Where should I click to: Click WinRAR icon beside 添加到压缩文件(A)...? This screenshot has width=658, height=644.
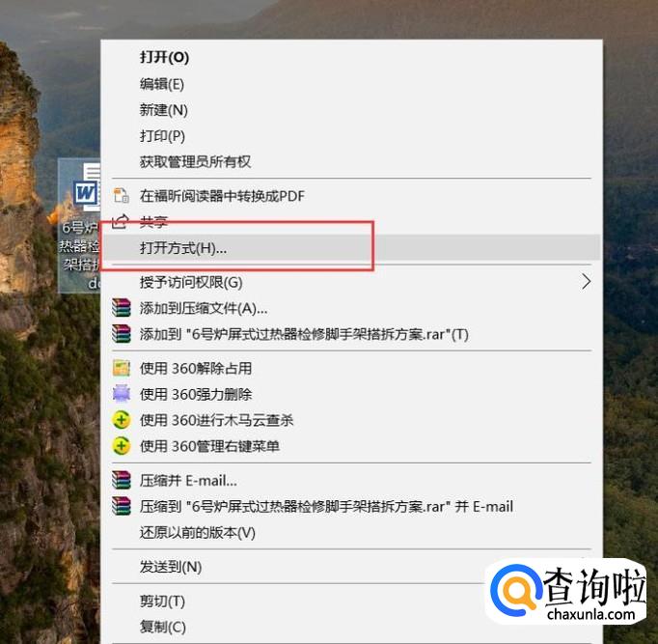[x=122, y=308]
